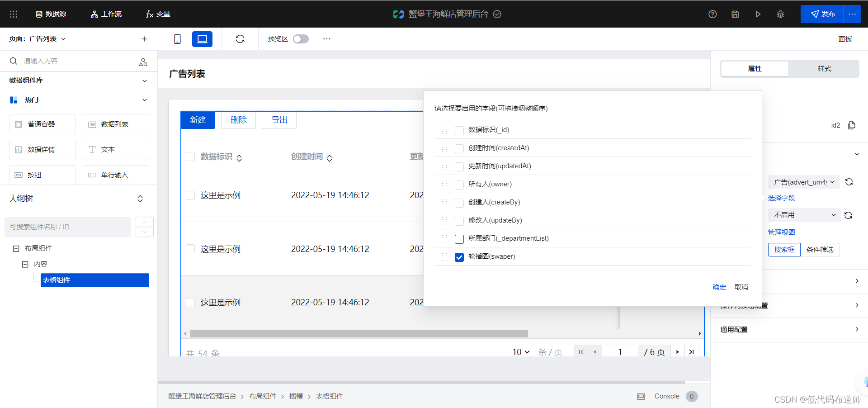Switch to the 属性 tab

[755, 69]
